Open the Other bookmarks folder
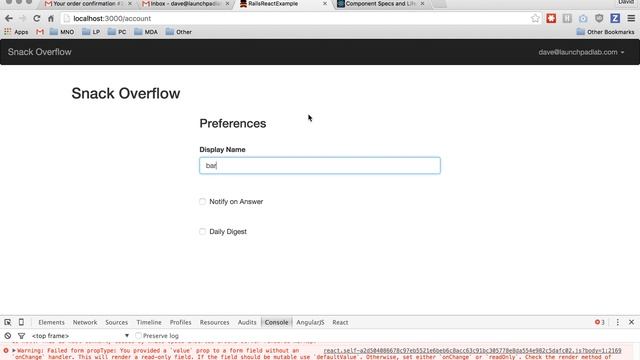The height and width of the screenshot is (360, 640). tap(178, 32)
